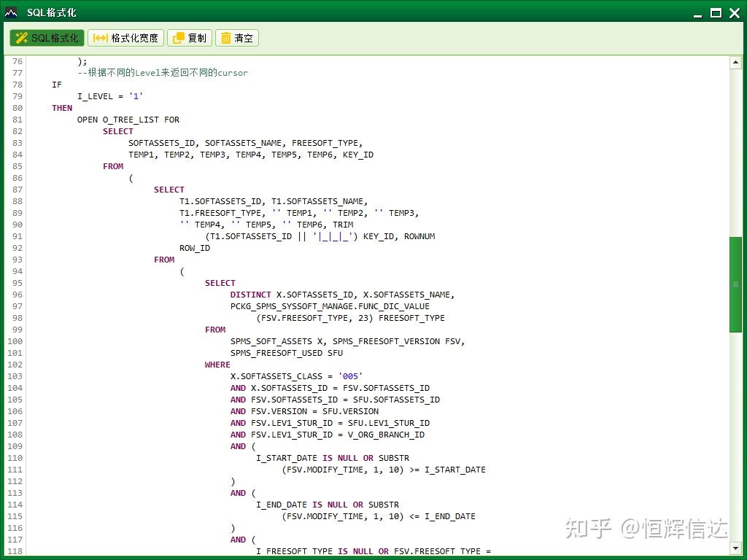The width and height of the screenshot is (747, 560).
Task: Click the scrollbar up arrow
Action: [735, 63]
